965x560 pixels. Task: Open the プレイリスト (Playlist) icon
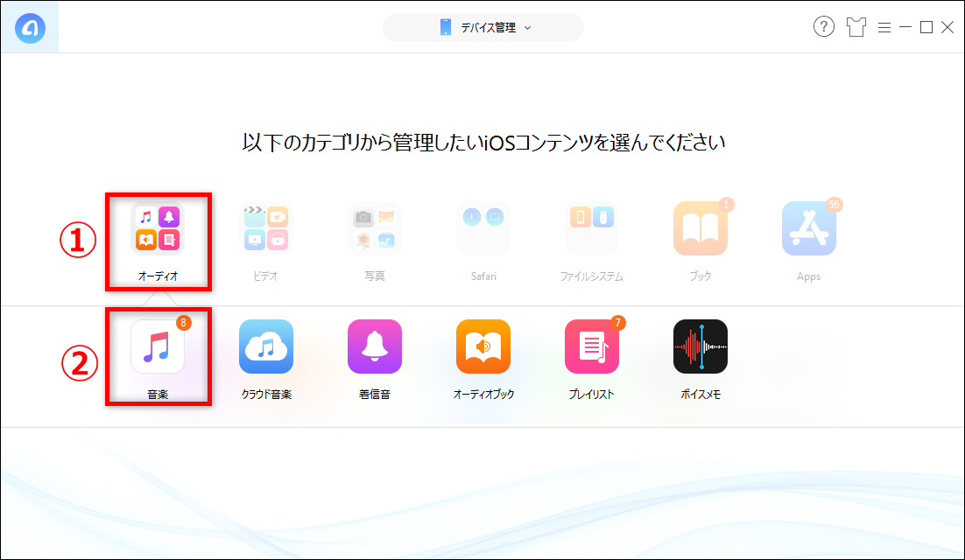591,346
